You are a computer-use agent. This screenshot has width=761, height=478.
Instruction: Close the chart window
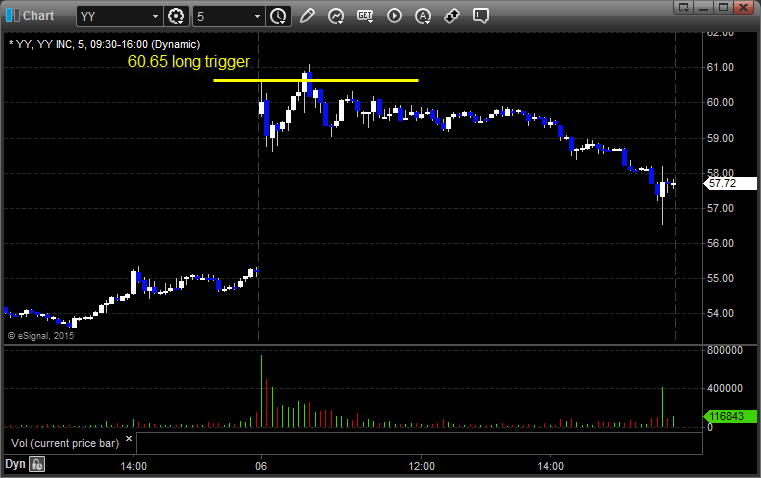point(744,7)
